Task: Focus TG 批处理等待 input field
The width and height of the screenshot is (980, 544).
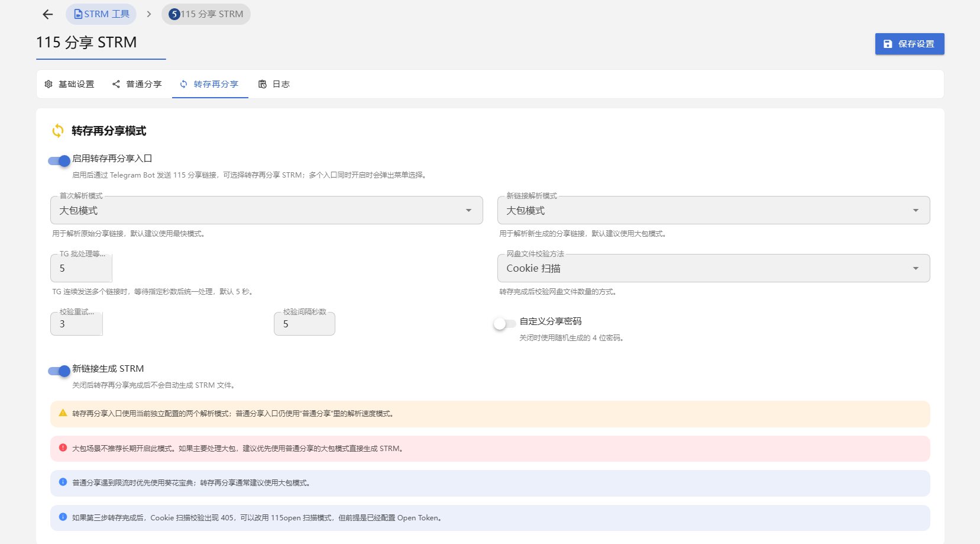Action: point(82,268)
